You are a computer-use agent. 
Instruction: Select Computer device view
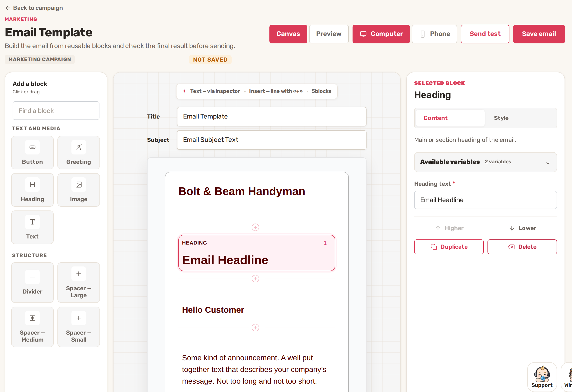point(381,34)
